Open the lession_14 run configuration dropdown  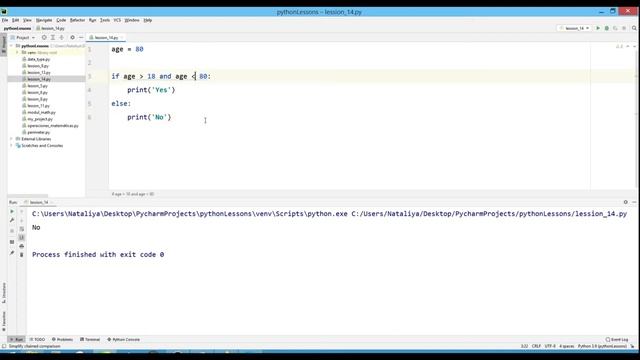point(575,28)
